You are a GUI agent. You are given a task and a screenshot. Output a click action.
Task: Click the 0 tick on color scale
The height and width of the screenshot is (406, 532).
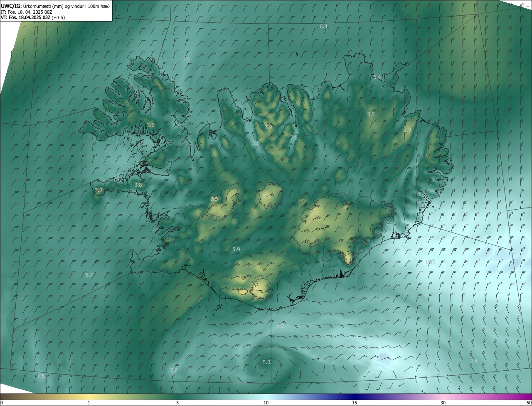2,403
